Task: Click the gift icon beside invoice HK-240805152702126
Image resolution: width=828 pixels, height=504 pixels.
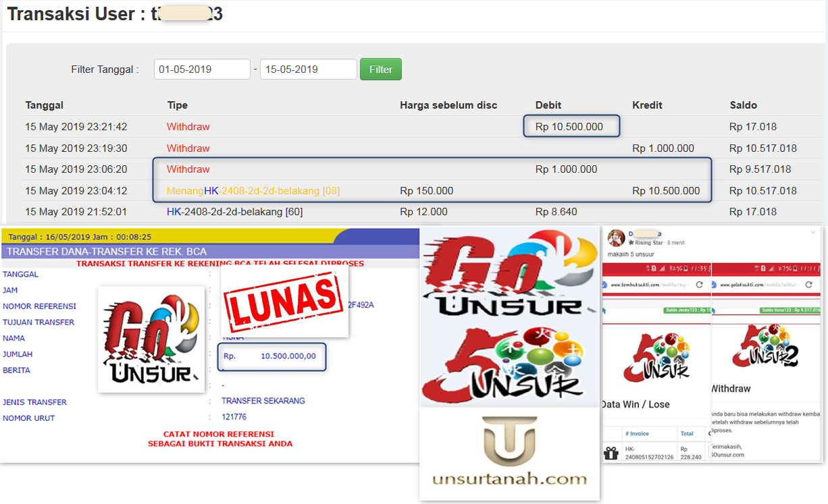Action: tap(611, 453)
